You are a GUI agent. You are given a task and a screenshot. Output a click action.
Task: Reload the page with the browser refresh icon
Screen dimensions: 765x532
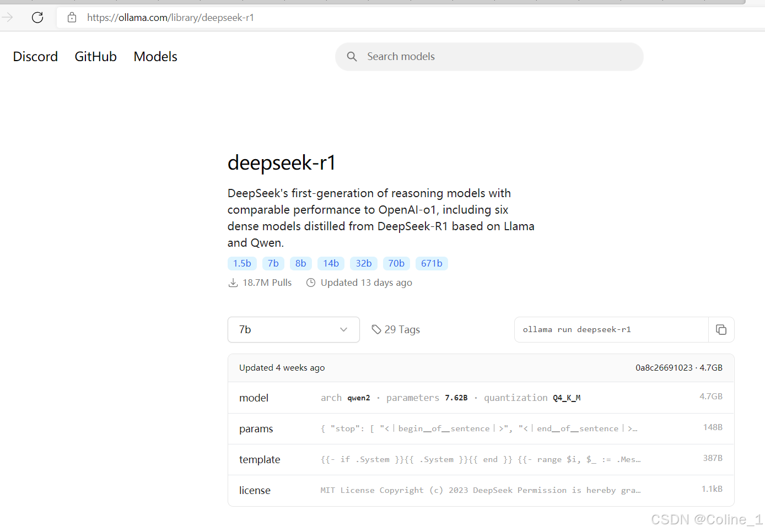click(37, 18)
